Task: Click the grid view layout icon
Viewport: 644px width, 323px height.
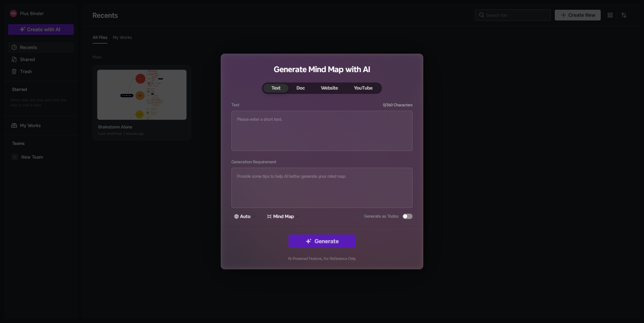Action: pos(610,15)
